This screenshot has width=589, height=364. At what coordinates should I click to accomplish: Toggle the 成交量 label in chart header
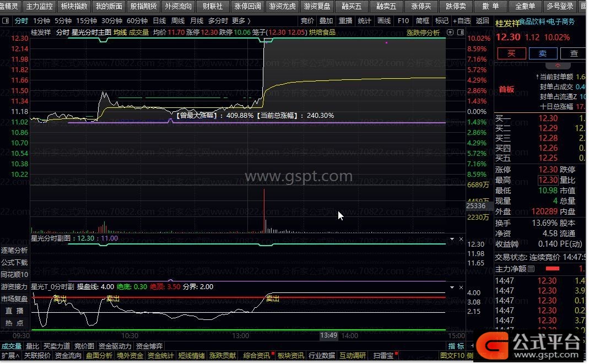pos(139,32)
